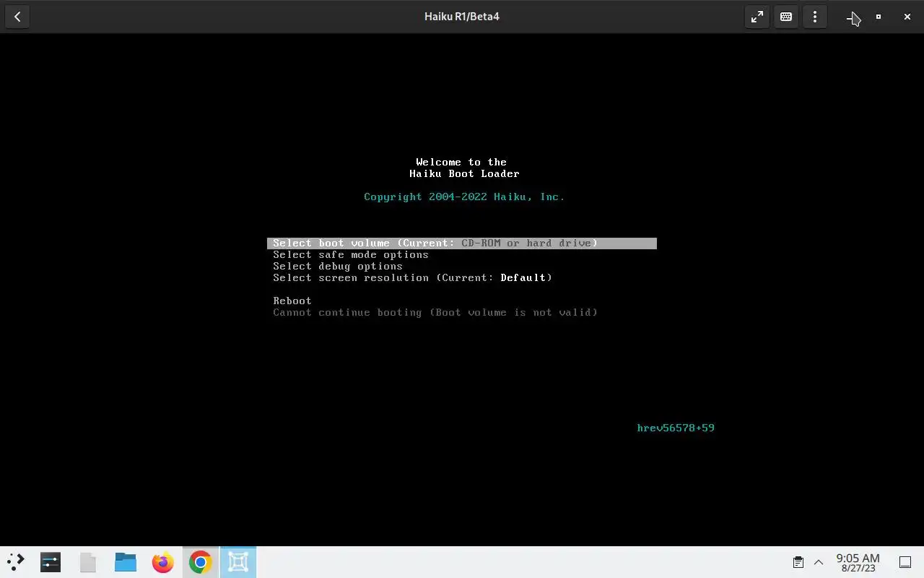Click the Copyright 2004-2022 Haiku, Inc. text
The image size is (924, 578).
click(x=464, y=197)
